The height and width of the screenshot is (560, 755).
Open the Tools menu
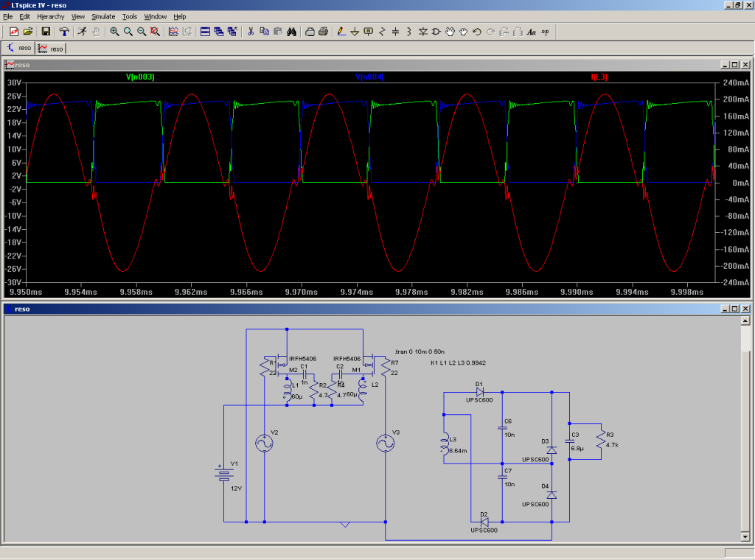coord(130,16)
